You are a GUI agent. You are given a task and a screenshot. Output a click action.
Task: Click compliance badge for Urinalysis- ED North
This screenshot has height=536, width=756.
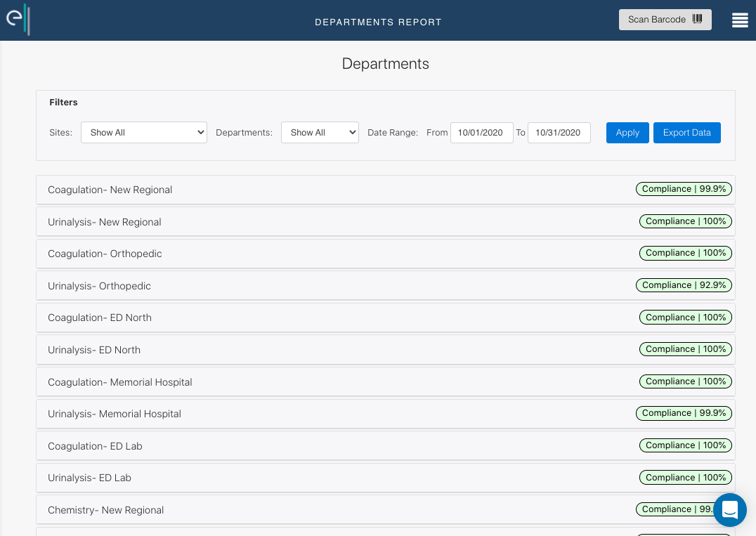point(686,349)
